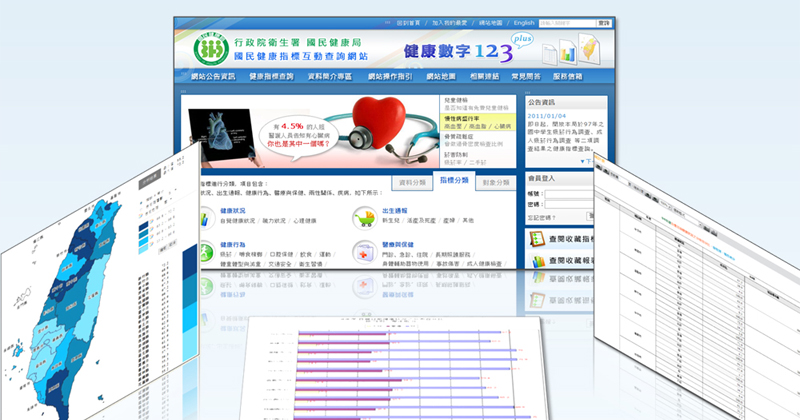Open the 出生通報 category heading
800x420 pixels.
395,211
